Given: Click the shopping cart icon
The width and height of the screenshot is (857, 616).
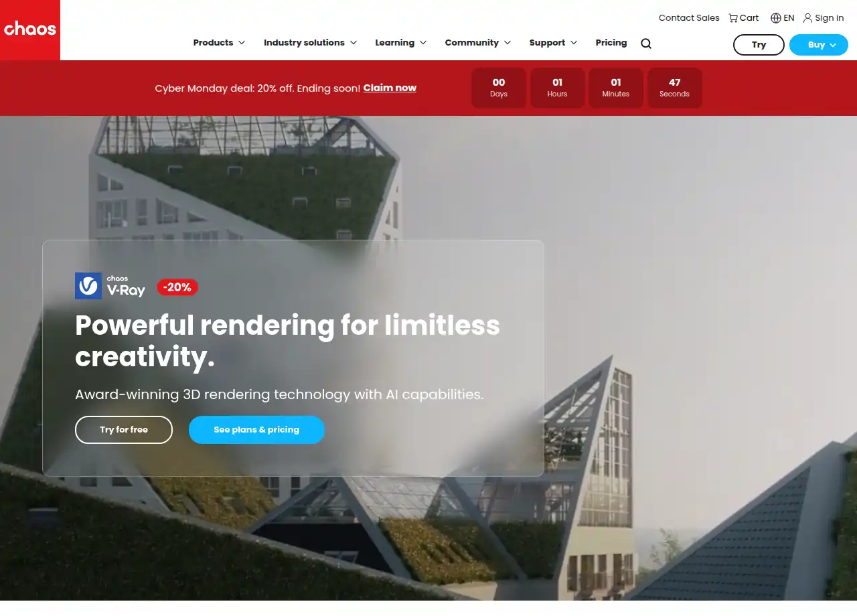Looking at the screenshot, I should [733, 18].
